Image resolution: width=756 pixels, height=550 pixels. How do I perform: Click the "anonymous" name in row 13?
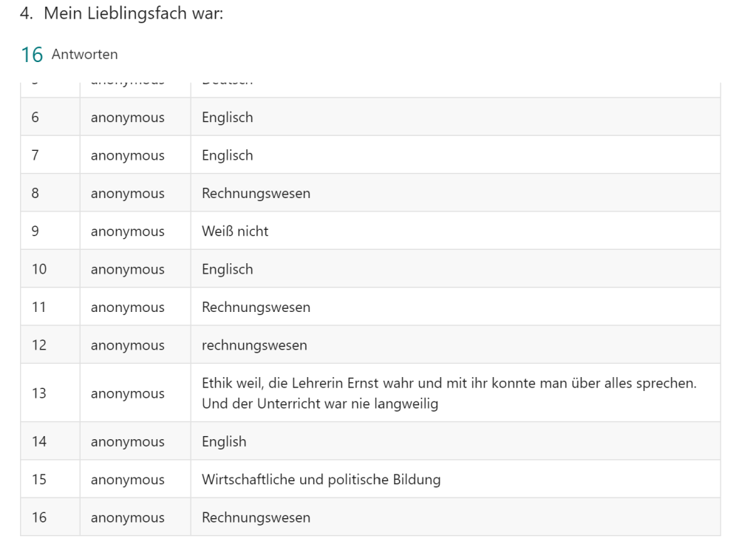[128, 394]
